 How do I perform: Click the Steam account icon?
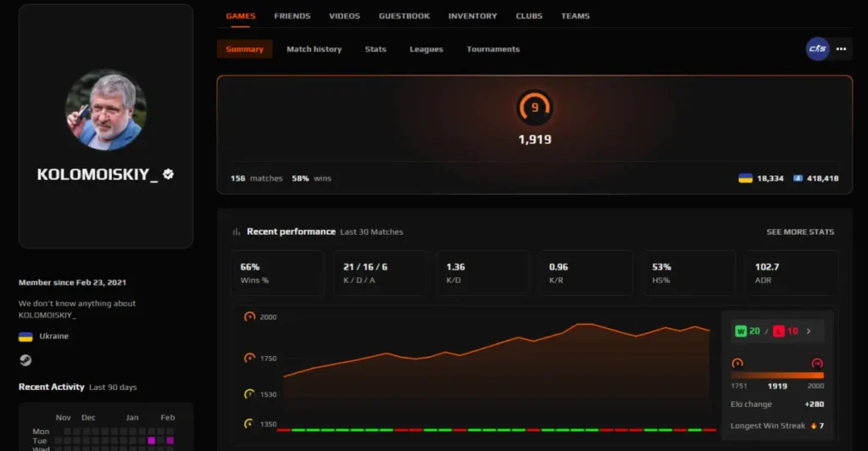pyautogui.click(x=25, y=360)
